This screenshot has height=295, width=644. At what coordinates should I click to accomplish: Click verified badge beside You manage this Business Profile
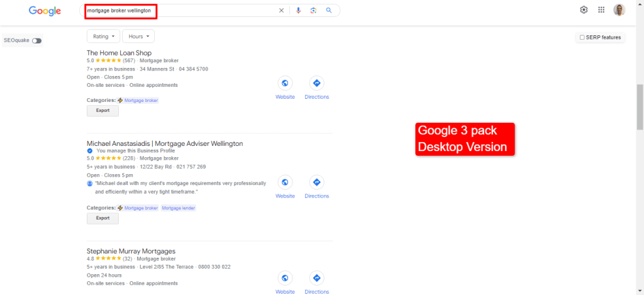click(x=90, y=151)
